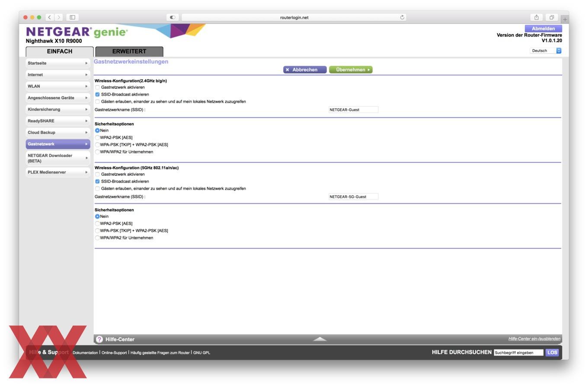Click the reader view toggle icon

point(173,17)
